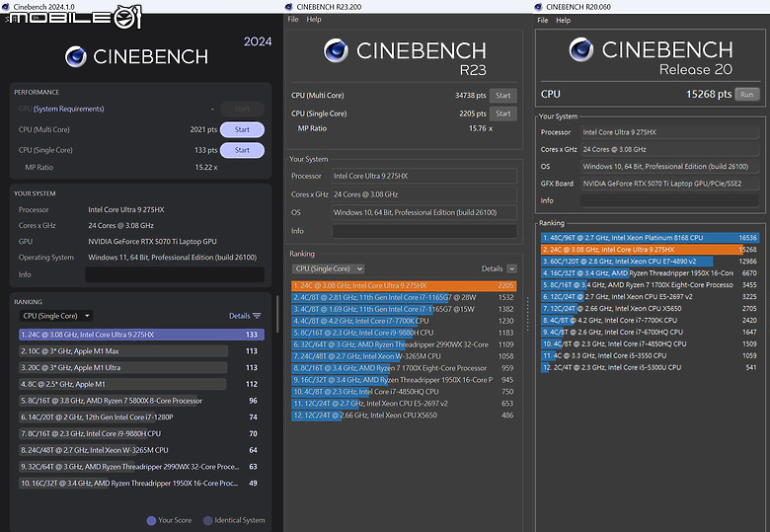This screenshot has height=532, width=770.
Task: Select Apple M1 Max ranking row in Cinebench 2024
Action: tap(139, 351)
